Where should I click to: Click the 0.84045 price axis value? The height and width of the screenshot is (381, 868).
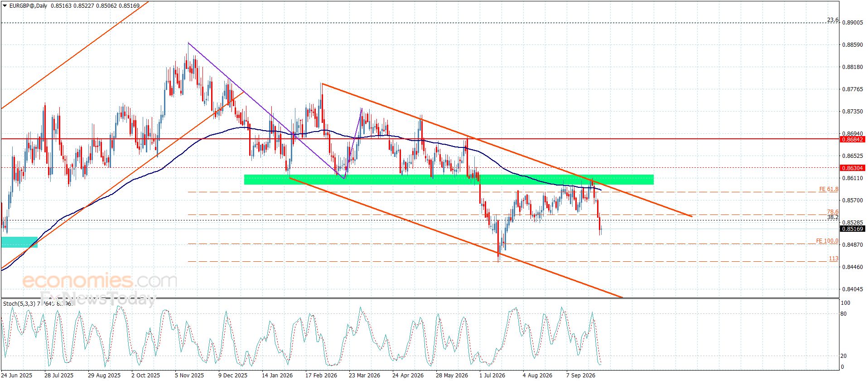pyautogui.click(x=853, y=289)
